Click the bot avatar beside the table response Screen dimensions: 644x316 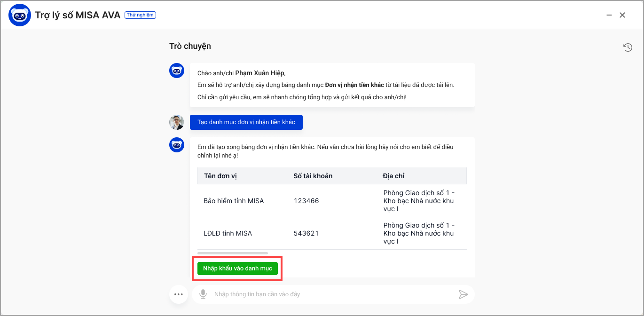point(177,145)
